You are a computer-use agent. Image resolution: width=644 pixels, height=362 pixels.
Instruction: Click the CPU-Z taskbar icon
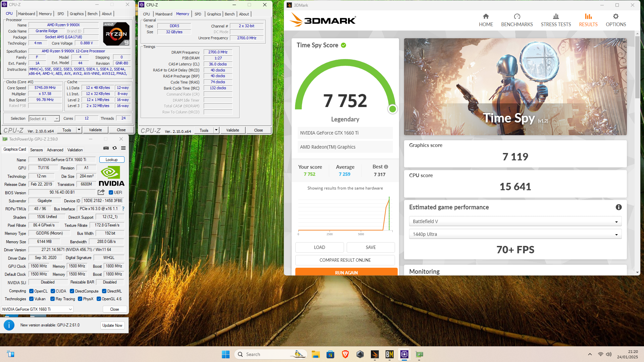(x=404, y=354)
